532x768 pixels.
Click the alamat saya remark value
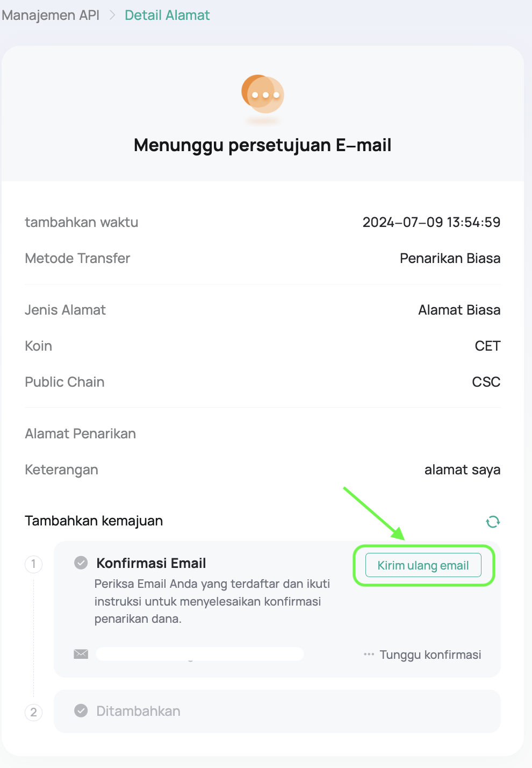pos(462,470)
